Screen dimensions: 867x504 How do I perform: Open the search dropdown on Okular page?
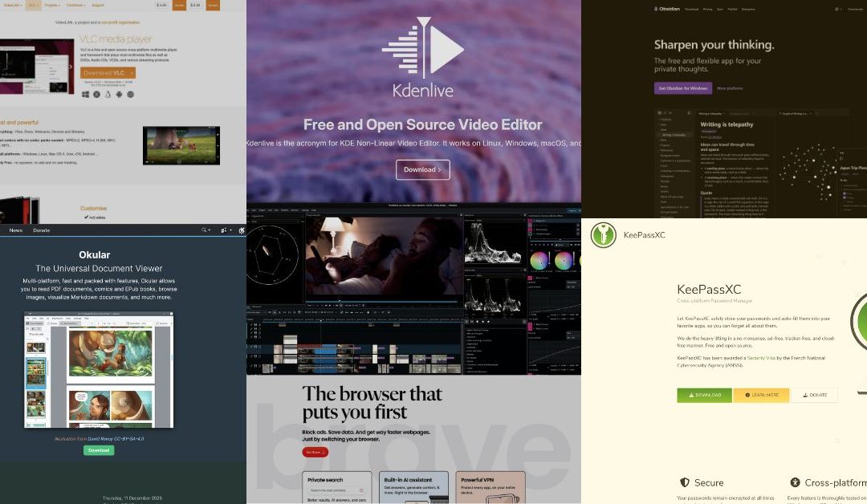206,230
